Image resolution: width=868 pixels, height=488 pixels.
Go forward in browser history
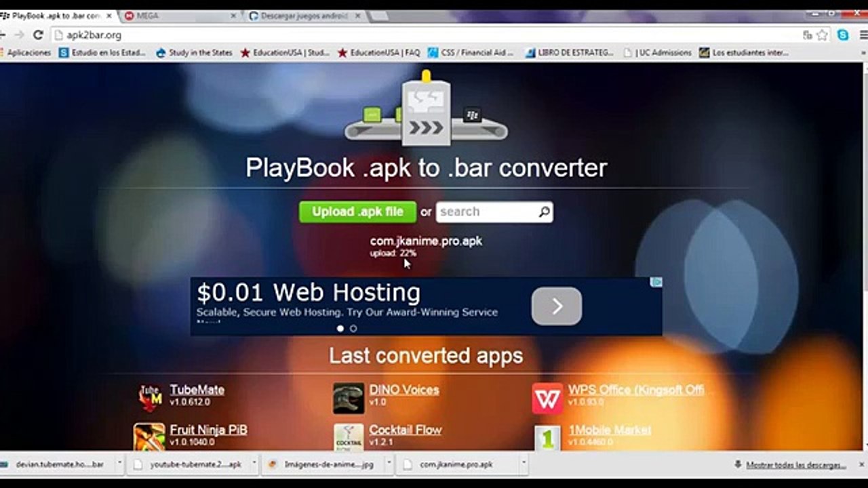(19, 35)
